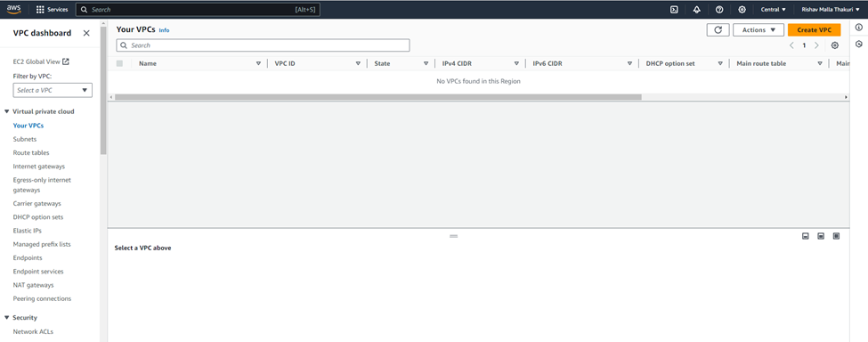Click the scroll right arrow of table
This screenshot has width=868, height=342.
pos(846,97)
